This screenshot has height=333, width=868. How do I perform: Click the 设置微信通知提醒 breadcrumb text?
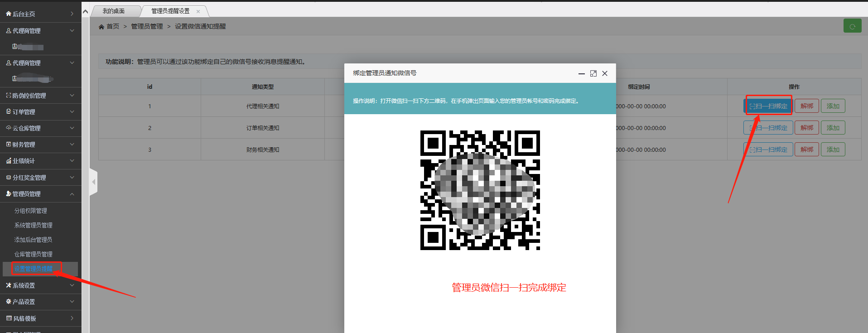click(x=200, y=27)
